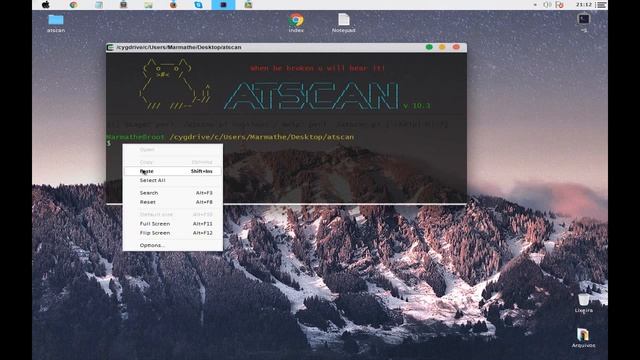The width and height of the screenshot is (640, 360).
Task: Close the terminal with the red button
Action: (456, 47)
